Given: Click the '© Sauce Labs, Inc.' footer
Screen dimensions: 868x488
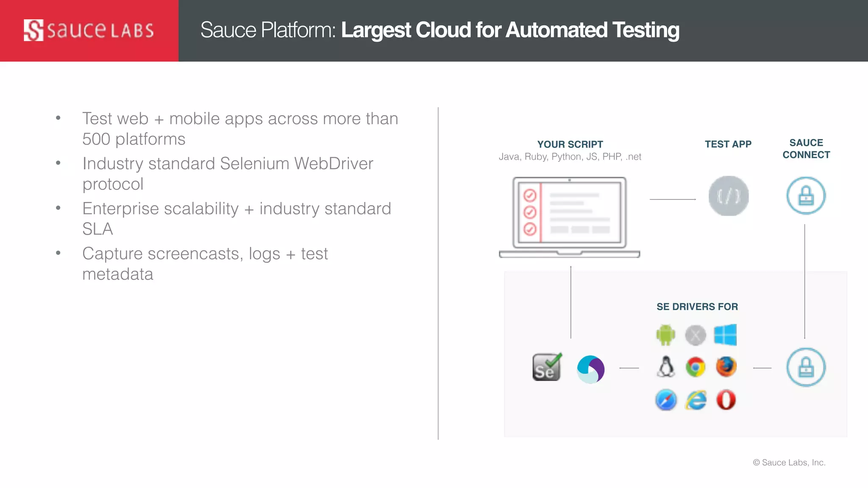Looking at the screenshot, I should pos(789,463).
